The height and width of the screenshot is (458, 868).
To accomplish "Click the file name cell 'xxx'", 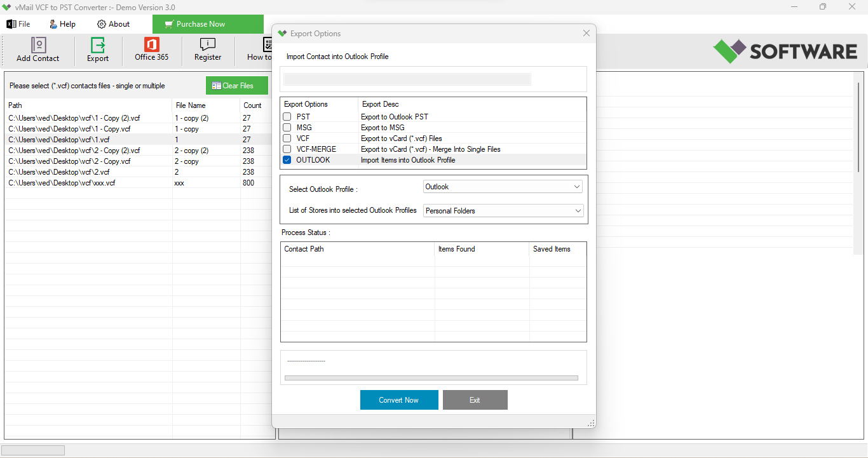I will (179, 183).
